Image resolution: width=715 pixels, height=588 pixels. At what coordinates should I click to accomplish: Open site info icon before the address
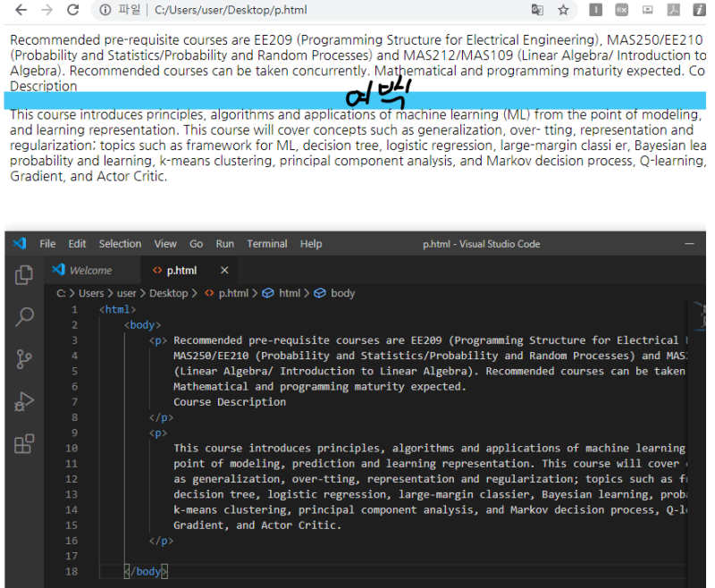pyautogui.click(x=105, y=10)
